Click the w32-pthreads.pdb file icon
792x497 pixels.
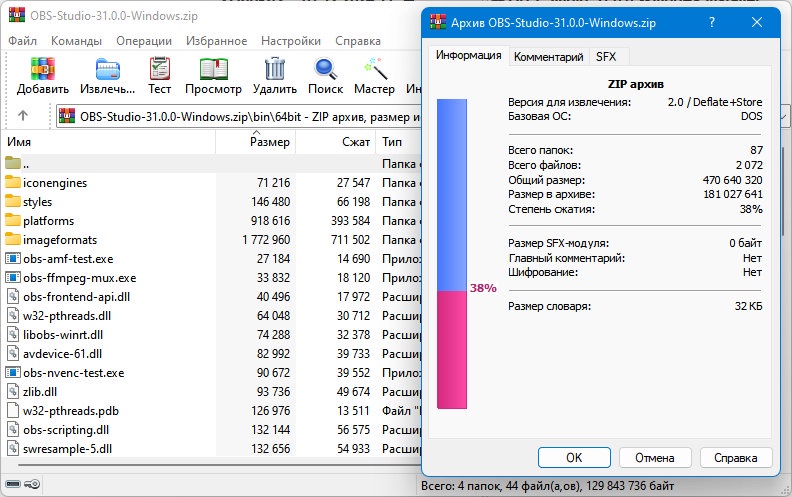13,411
